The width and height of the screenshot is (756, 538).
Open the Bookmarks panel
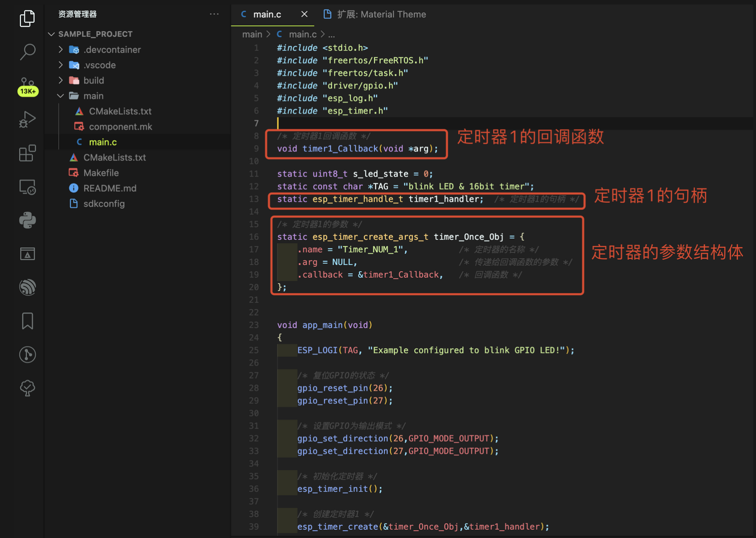[27, 321]
